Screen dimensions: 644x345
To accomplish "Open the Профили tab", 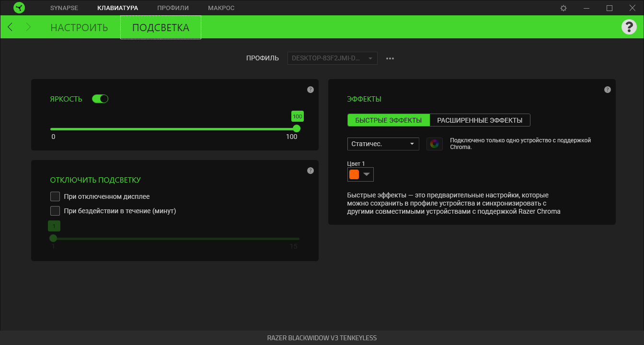I will 173,8.
